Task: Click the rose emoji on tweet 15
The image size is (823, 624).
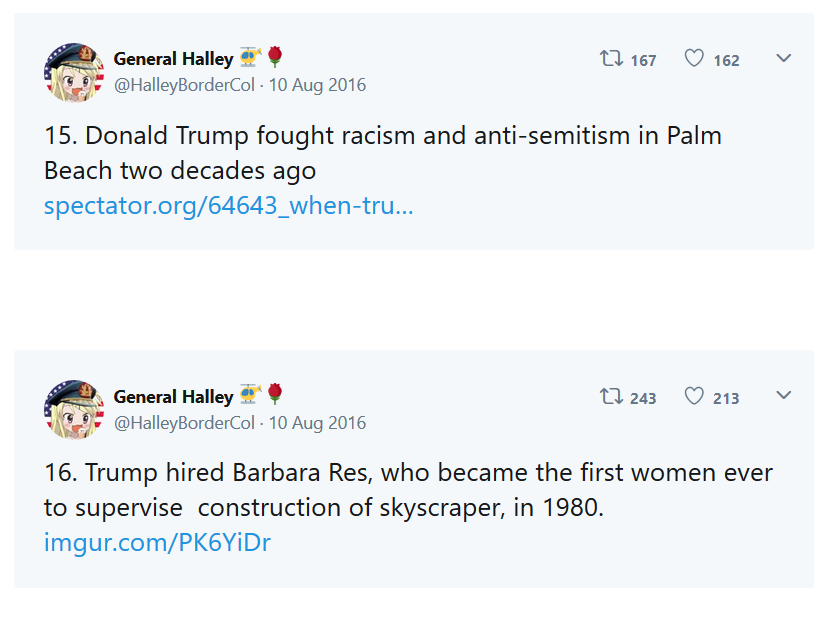Action: click(x=276, y=58)
